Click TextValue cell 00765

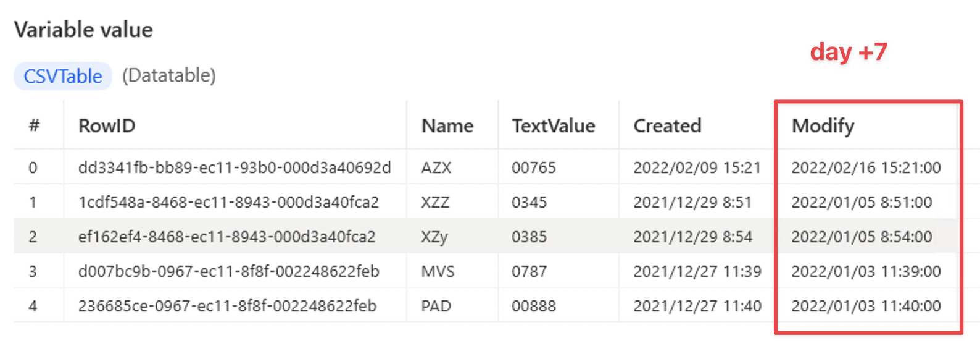pos(534,167)
